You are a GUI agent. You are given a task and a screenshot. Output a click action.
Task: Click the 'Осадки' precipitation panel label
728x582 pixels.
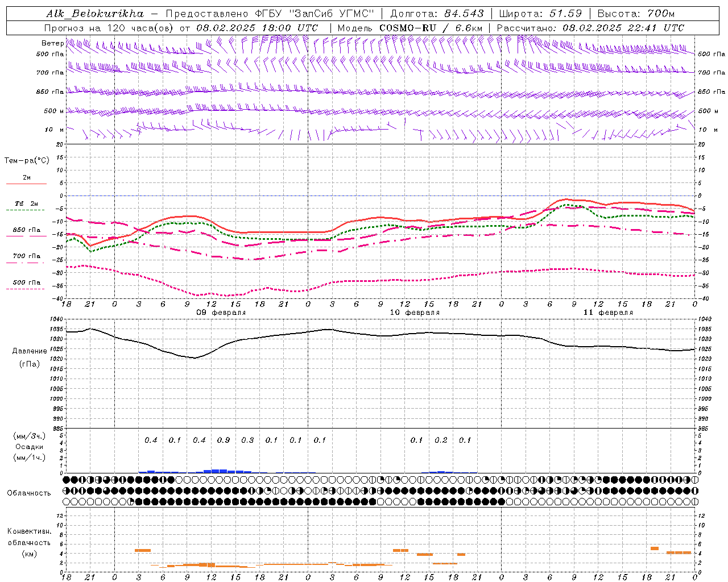pyautogui.click(x=29, y=447)
